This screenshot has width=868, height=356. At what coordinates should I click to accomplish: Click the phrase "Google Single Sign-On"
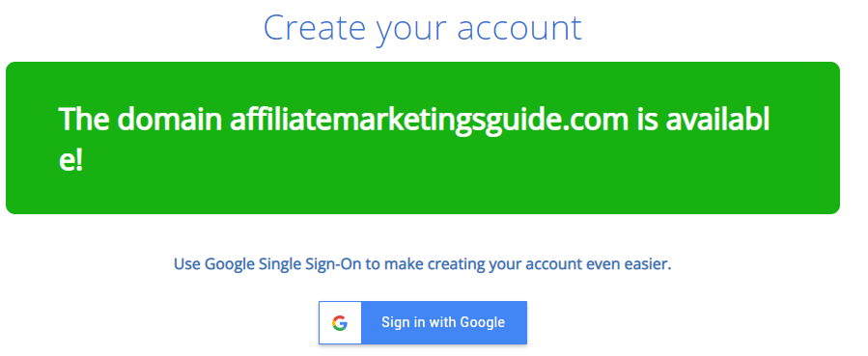tap(283, 264)
